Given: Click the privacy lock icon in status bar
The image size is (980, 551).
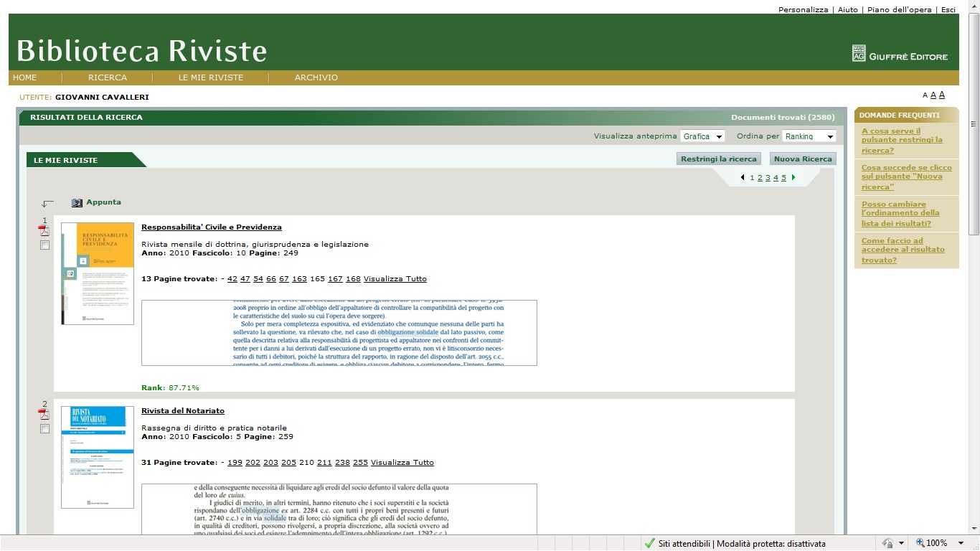Looking at the screenshot, I should pos(888,543).
